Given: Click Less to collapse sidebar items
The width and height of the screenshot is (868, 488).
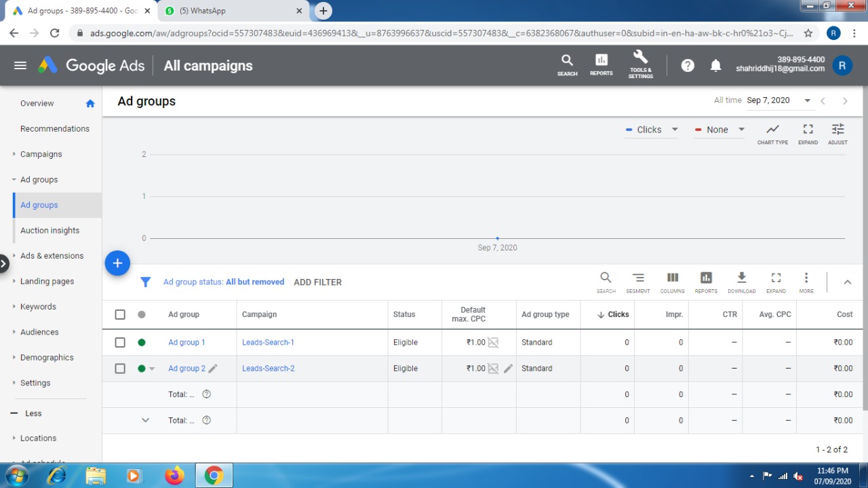Looking at the screenshot, I should (x=33, y=413).
